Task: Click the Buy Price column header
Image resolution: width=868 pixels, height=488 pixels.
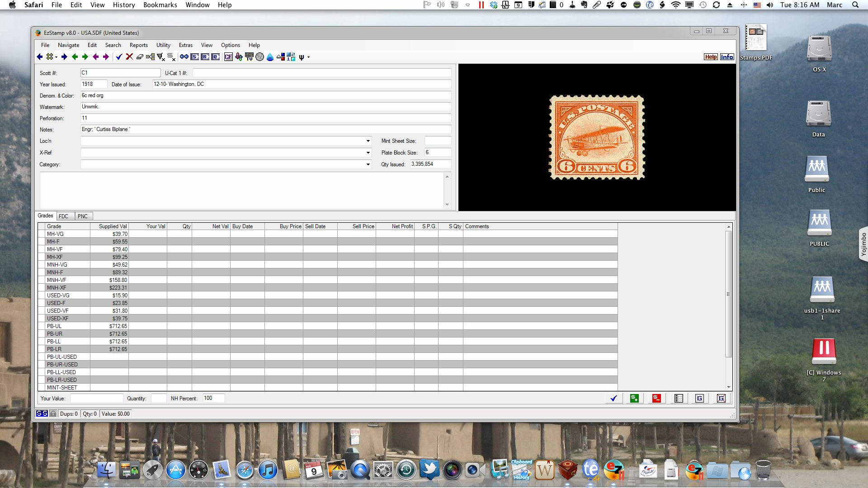Action: pos(284,226)
